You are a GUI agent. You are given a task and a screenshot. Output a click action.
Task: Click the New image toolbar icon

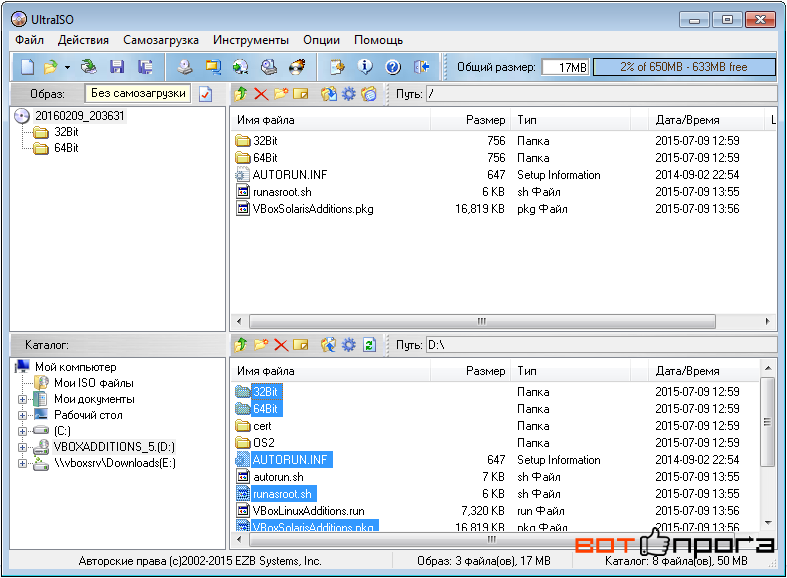coord(28,67)
